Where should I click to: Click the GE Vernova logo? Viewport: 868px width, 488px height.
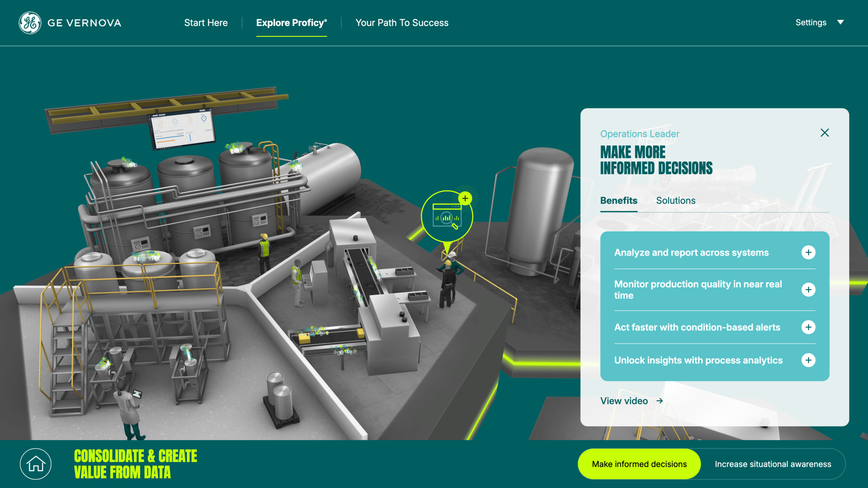70,23
